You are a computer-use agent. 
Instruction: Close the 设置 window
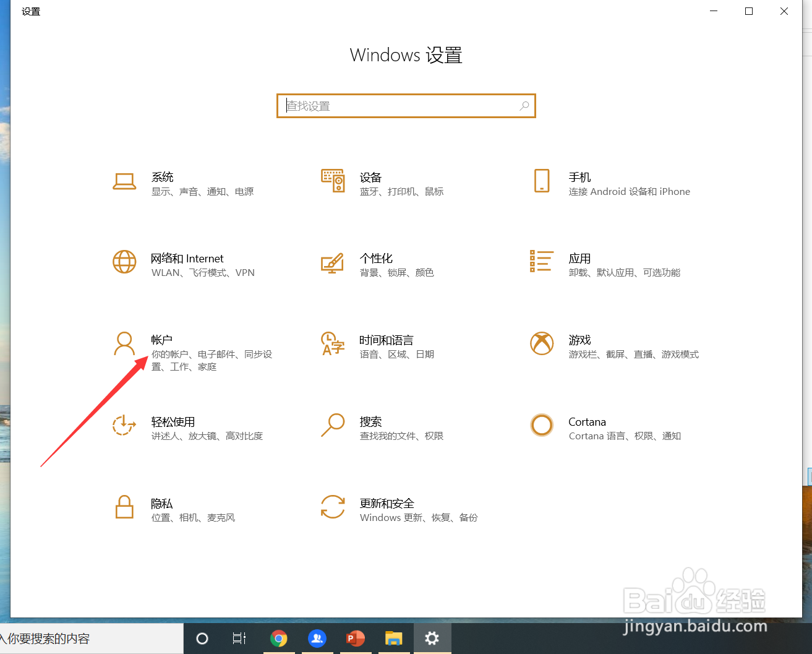(784, 11)
